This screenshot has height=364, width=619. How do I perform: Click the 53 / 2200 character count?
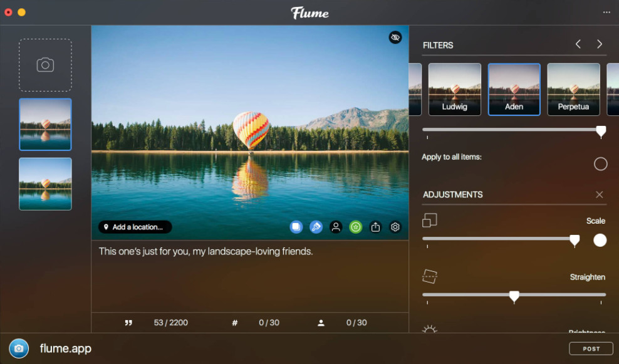tap(171, 323)
